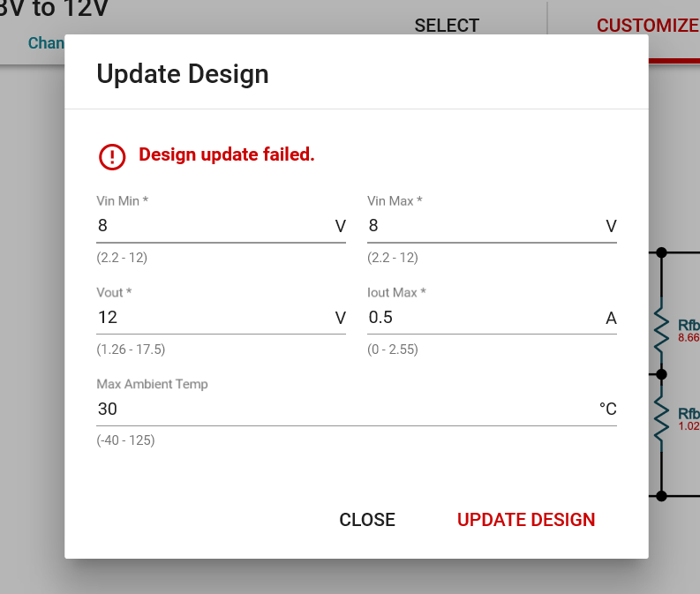Click the 1.26 - 17.5 Vout range hint
Screen dimensions: 700x594
pyautogui.click(x=131, y=350)
